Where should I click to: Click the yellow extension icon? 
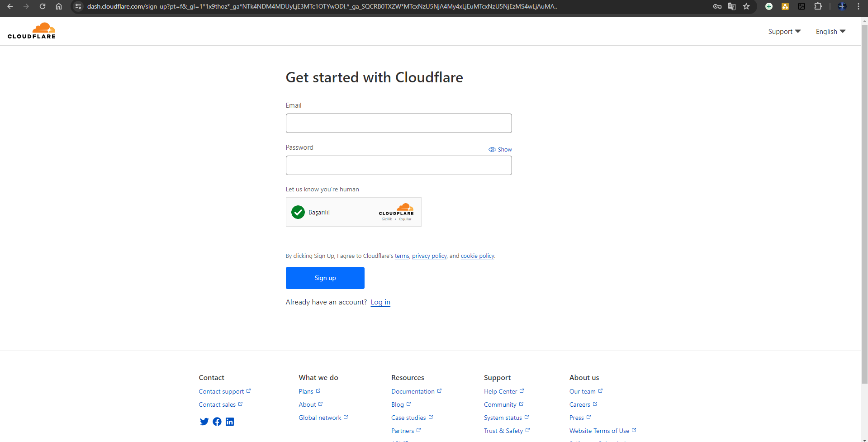[x=785, y=6]
